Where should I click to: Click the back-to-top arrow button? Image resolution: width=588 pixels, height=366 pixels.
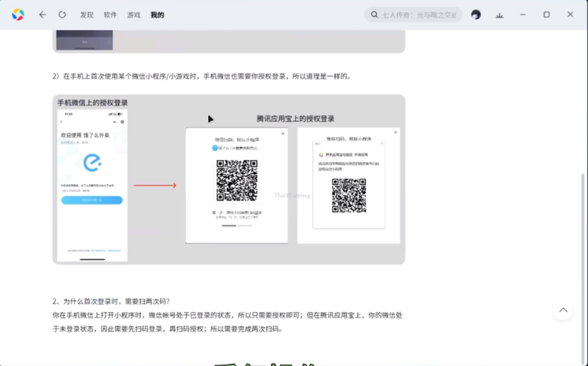563,310
